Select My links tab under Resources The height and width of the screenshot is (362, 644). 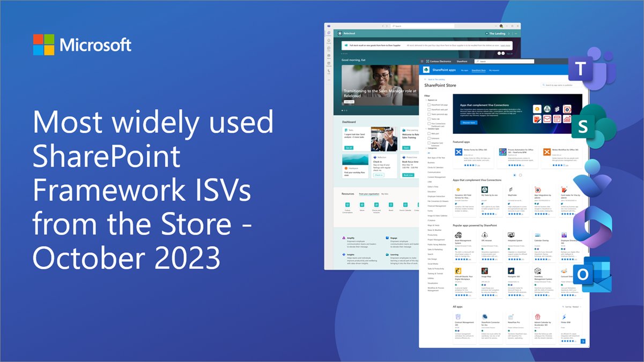pos(385,193)
